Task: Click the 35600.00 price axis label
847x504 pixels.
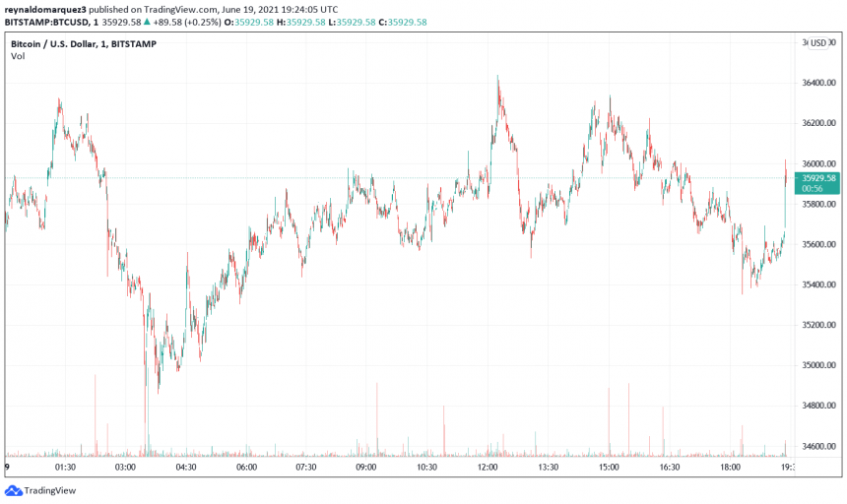Action: (818, 244)
